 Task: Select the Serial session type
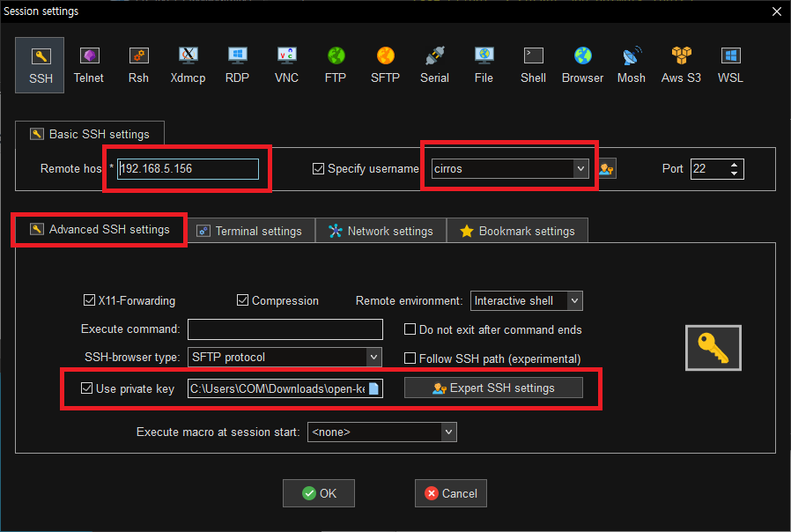point(434,65)
